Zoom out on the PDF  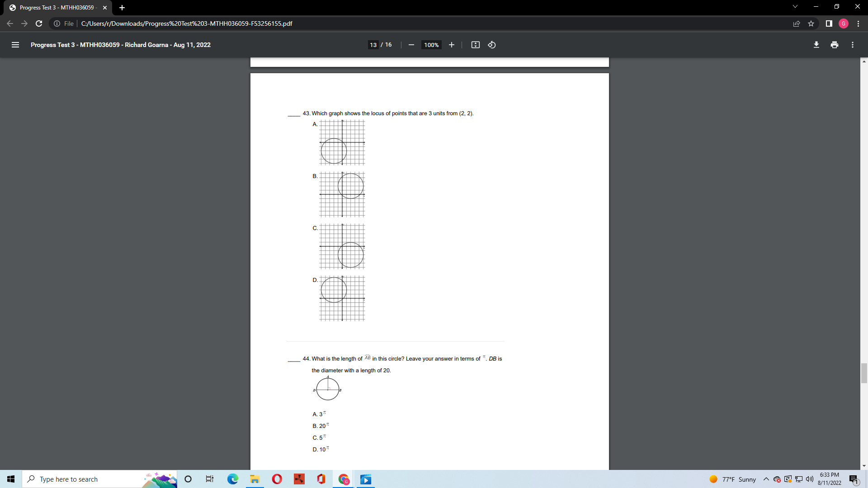coord(411,45)
